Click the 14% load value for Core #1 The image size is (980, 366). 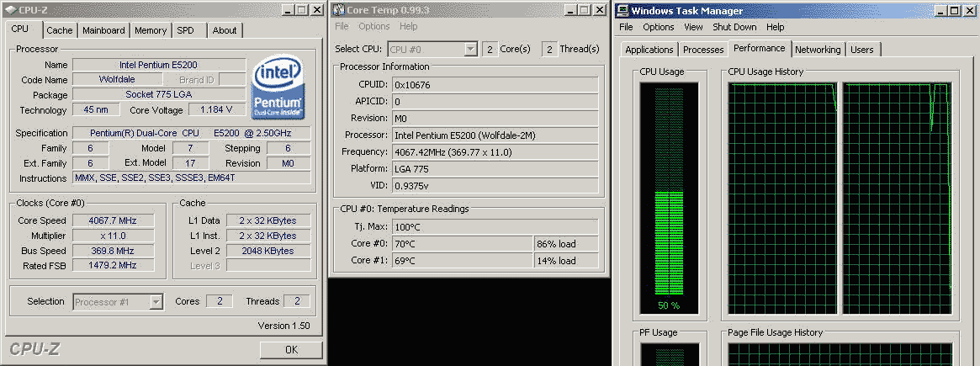[x=566, y=260]
